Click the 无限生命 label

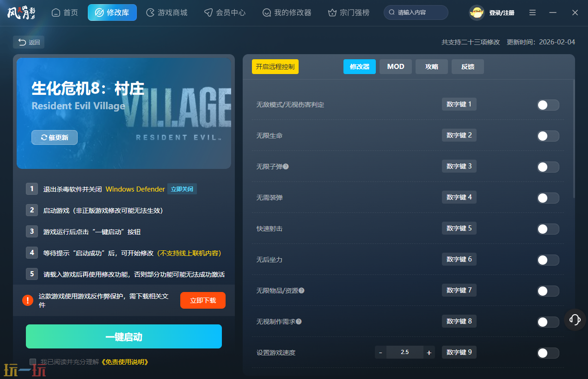(x=269, y=136)
